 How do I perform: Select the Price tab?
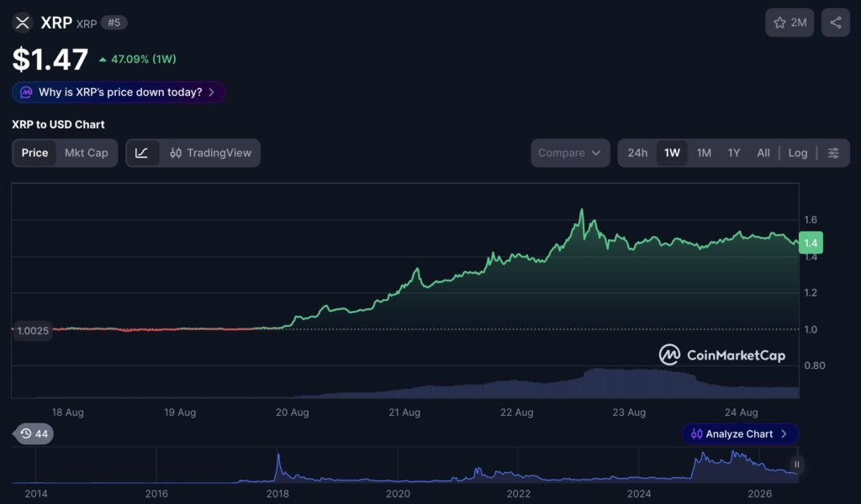coord(34,153)
